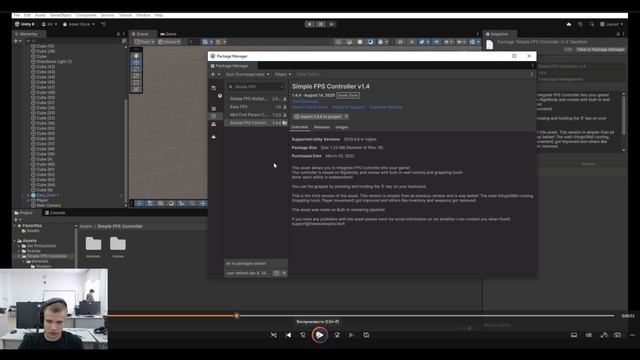Select the Move tool in Scene overlay
Viewport: 640px width, 360px height.
136,62
